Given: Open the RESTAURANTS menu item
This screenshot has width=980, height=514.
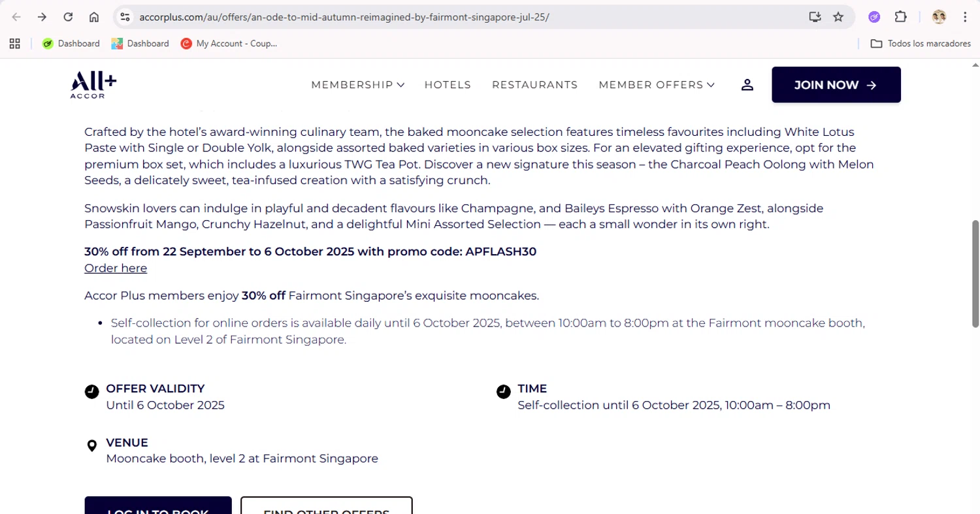Looking at the screenshot, I should pos(534,85).
